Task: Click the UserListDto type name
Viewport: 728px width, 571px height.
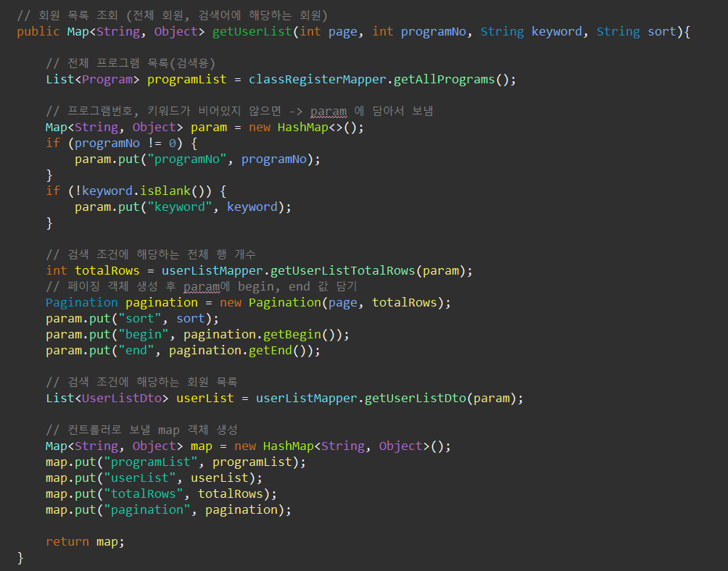Action: click(x=122, y=398)
